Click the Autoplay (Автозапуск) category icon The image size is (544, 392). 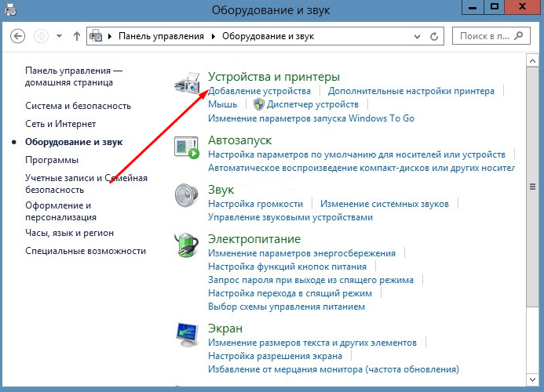pyautogui.click(x=187, y=147)
